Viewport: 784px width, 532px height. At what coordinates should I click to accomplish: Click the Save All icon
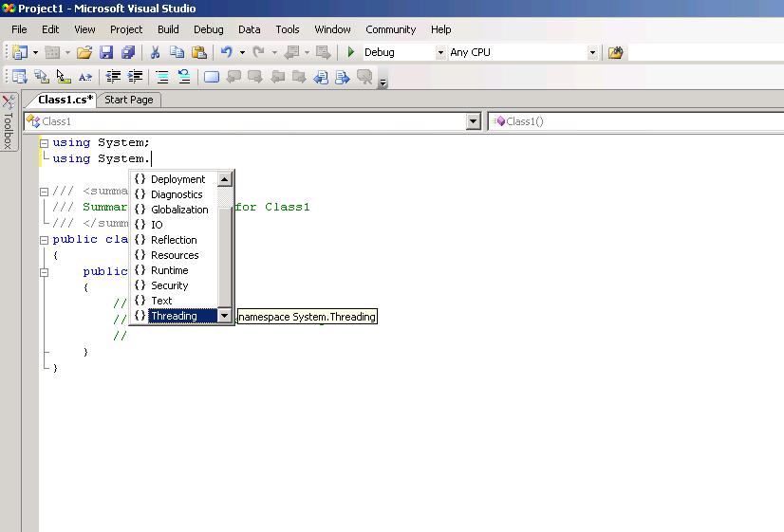click(128, 52)
